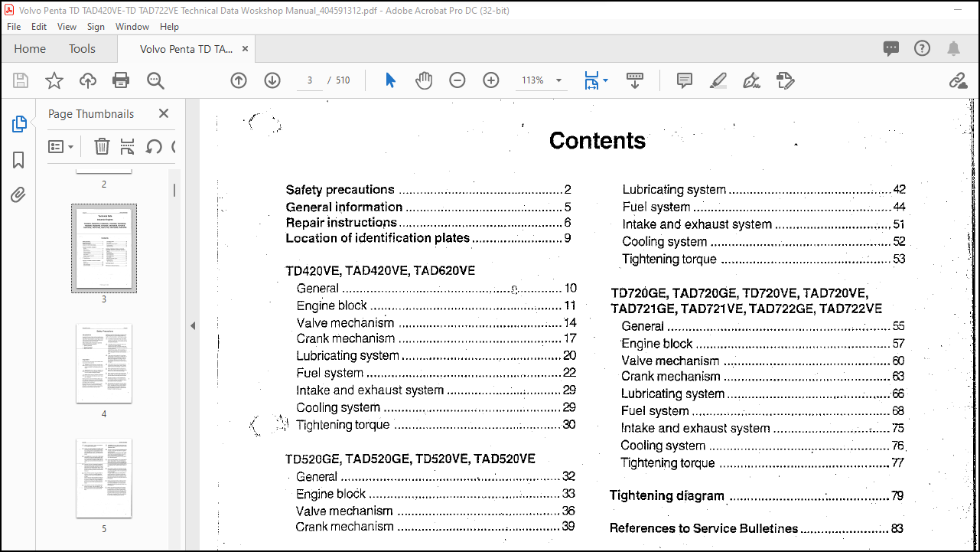Screen dimensions: 980x552
Task: Close the Page Thumbnails panel
Action: point(164,113)
